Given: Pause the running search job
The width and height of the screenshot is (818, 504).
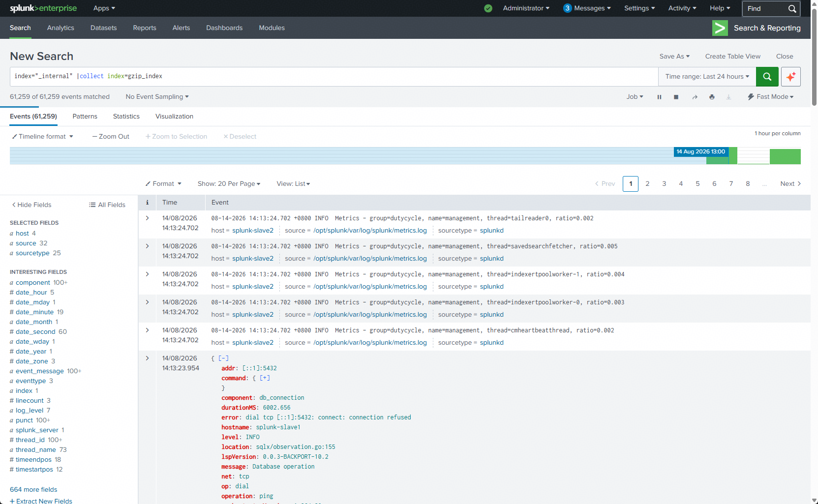Looking at the screenshot, I should point(659,97).
